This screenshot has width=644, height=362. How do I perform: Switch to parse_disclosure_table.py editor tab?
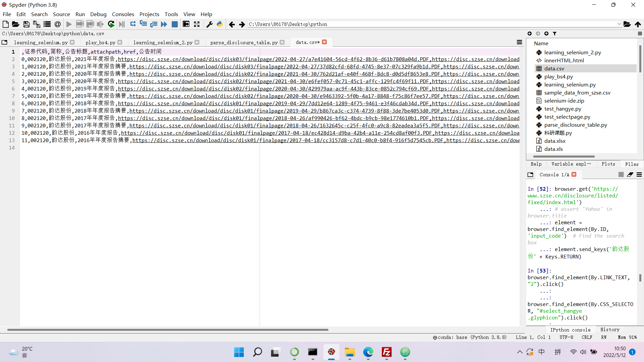244,42
